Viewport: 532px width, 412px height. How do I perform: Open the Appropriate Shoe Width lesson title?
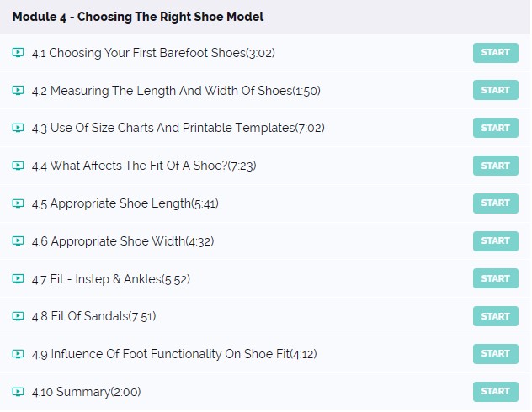click(x=123, y=241)
